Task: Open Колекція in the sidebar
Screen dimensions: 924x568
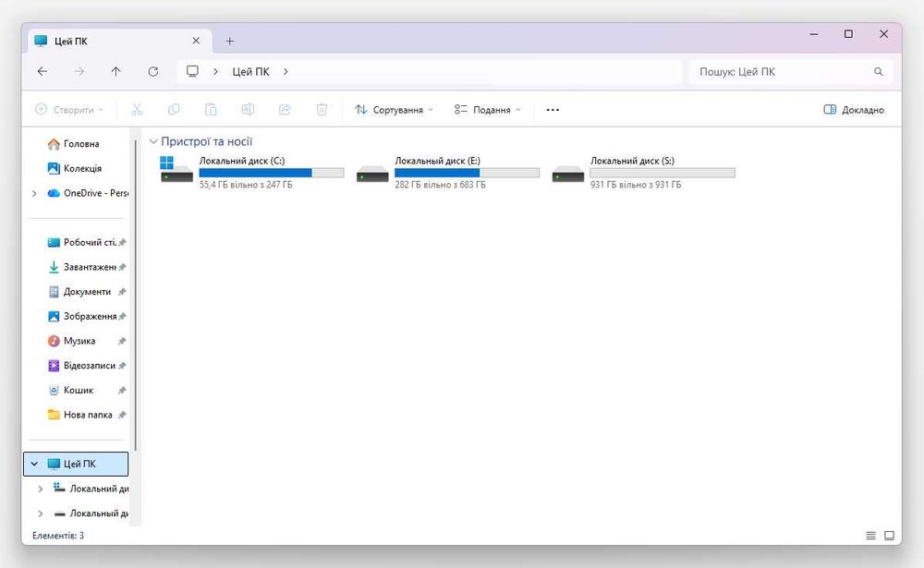Action: tap(75, 168)
